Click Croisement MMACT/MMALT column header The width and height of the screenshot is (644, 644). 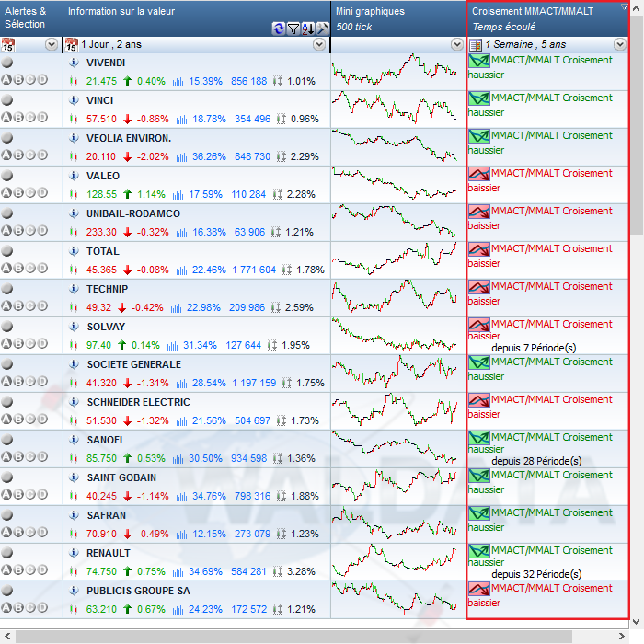[x=547, y=18]
